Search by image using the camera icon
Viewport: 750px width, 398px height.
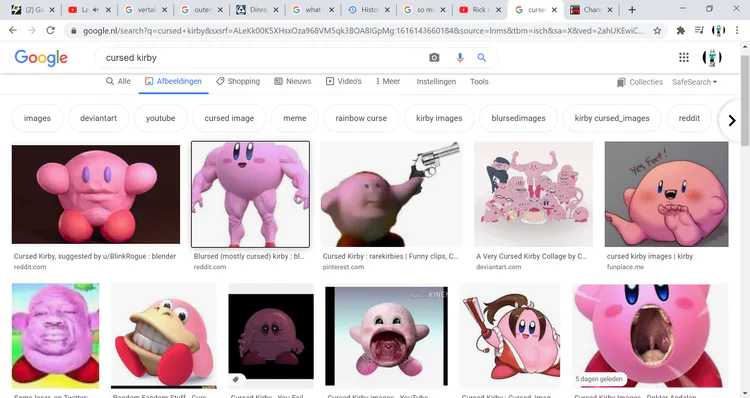click(x=434, y=57)
